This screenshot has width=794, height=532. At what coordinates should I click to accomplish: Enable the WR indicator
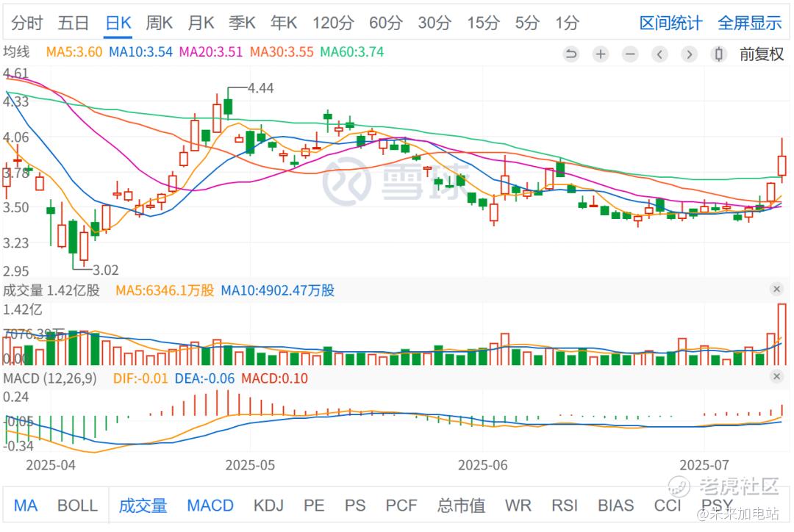[518, 505]
